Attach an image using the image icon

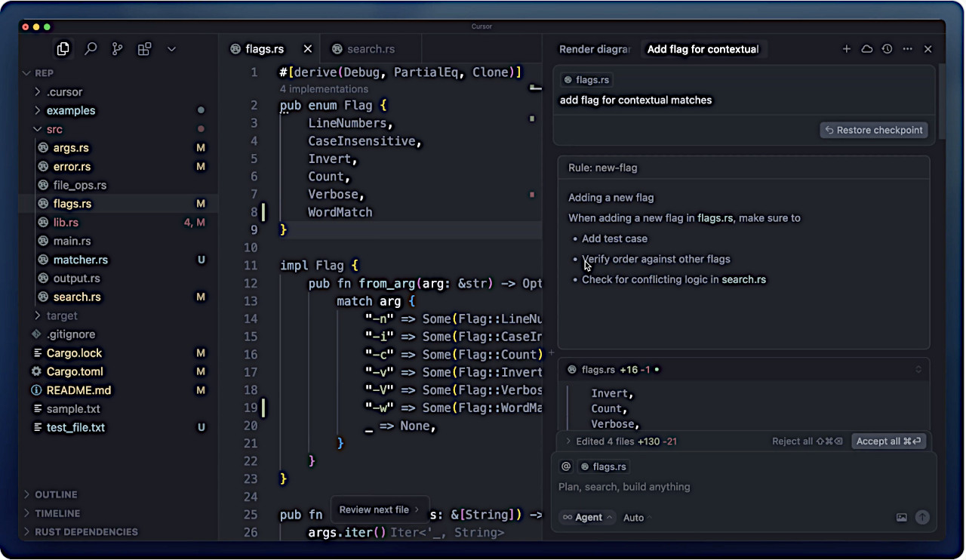click(901, 517)
